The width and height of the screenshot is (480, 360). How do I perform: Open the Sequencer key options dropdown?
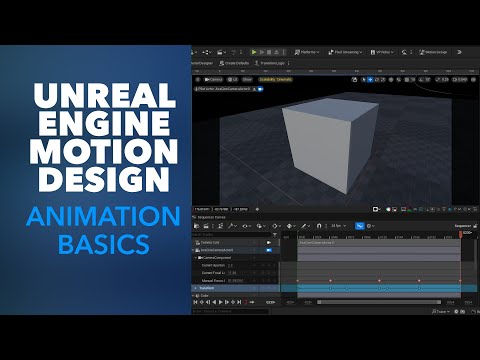pos(276,226)
